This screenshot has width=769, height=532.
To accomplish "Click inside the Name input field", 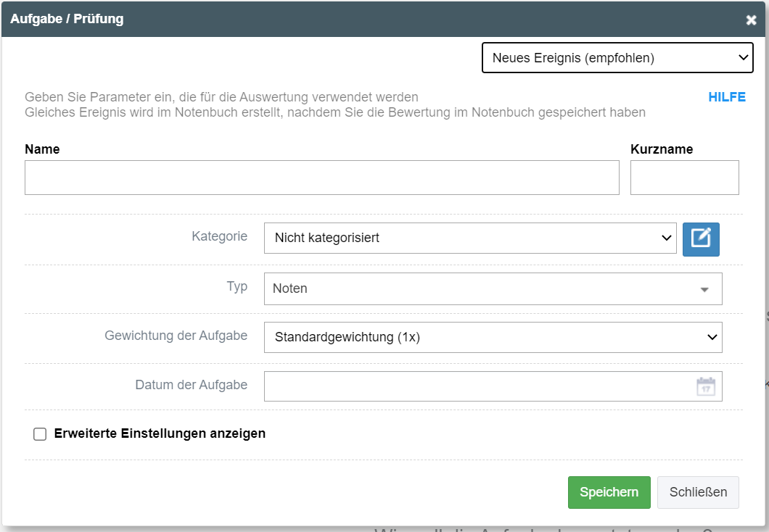I will [322, 177].
